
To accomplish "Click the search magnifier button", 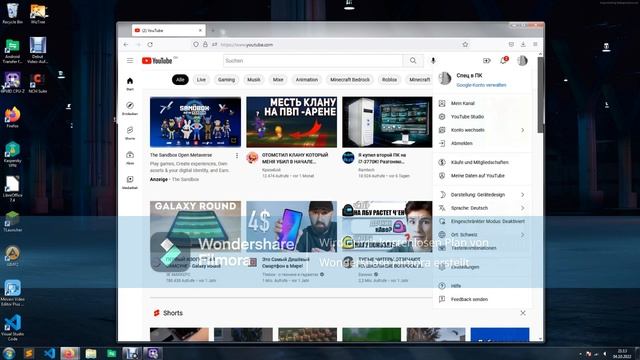I will coord(413,61).
